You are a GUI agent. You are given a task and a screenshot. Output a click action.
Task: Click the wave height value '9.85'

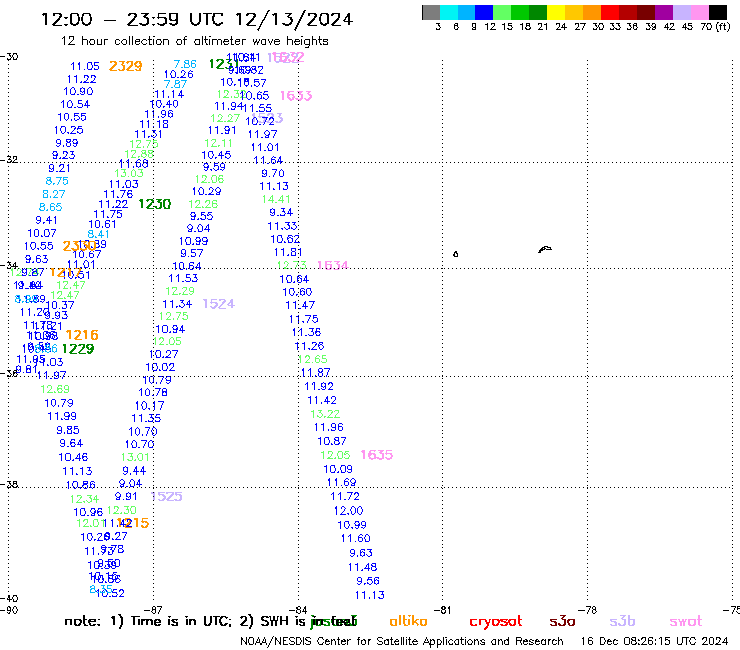pos(68,431)
